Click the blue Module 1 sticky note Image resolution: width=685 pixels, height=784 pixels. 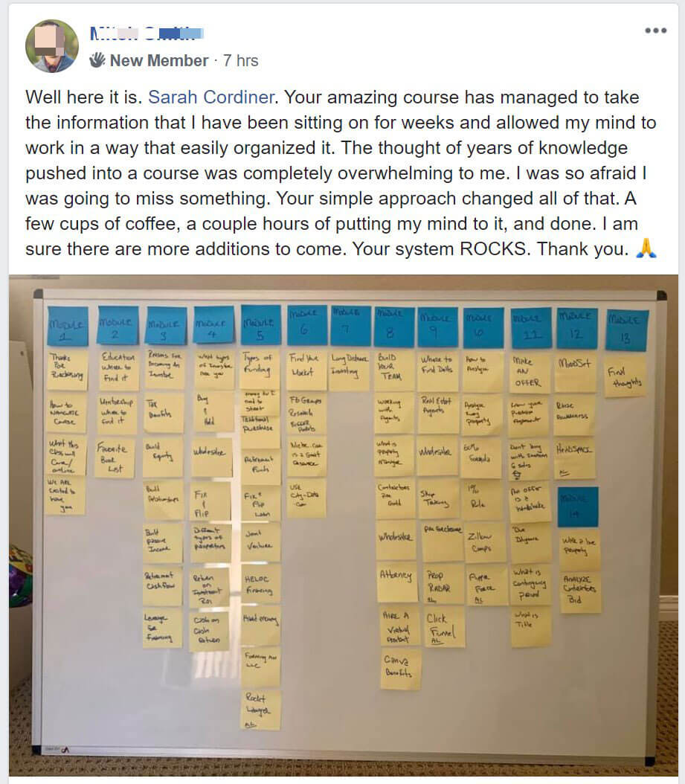tap(68, 326)
